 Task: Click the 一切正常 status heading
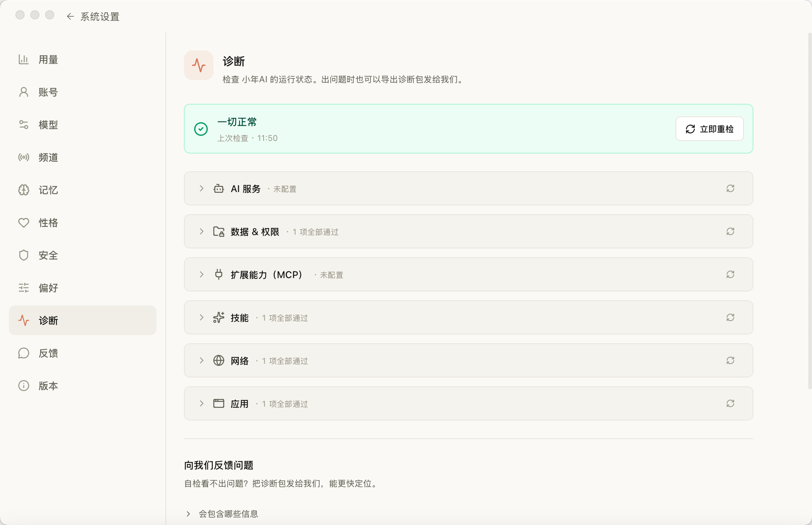pos(237,122)
